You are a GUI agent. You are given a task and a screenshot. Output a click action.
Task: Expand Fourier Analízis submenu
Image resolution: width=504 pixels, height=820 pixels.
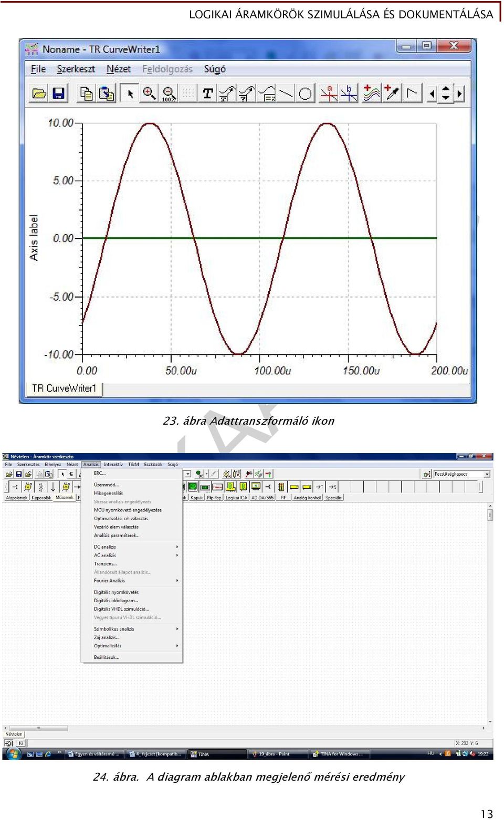tap(132, 581)
